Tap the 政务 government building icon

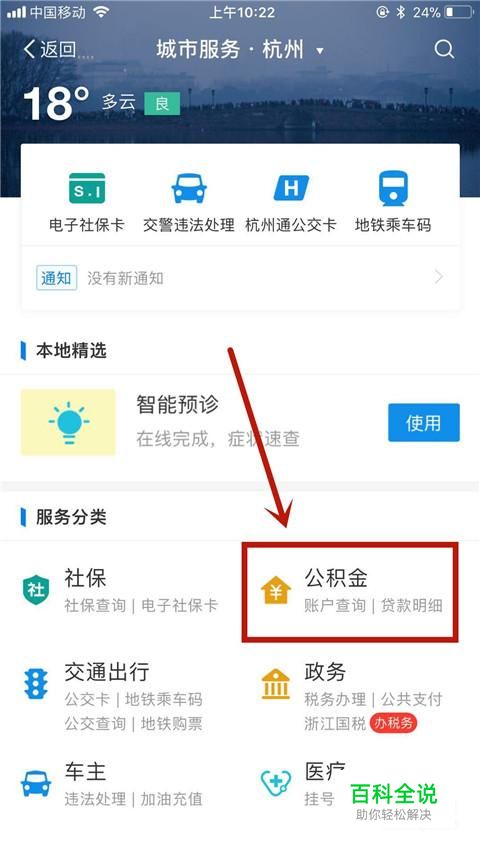pos(276,684)
